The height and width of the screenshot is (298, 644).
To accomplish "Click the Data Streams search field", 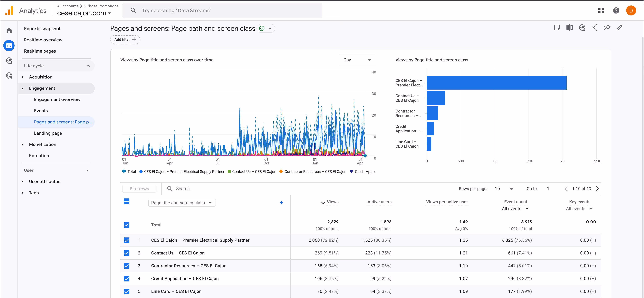I will click(222, 10).
